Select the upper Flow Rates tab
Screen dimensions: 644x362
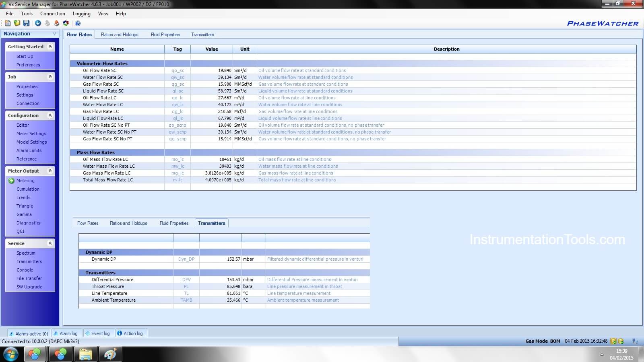click(x=79, y=35)
